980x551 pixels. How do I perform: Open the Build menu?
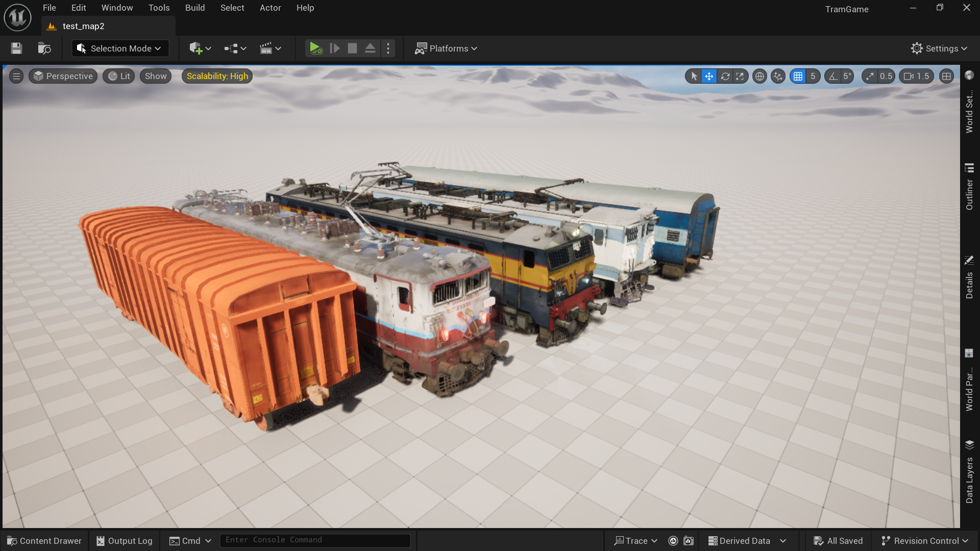[x=195, y=8]
